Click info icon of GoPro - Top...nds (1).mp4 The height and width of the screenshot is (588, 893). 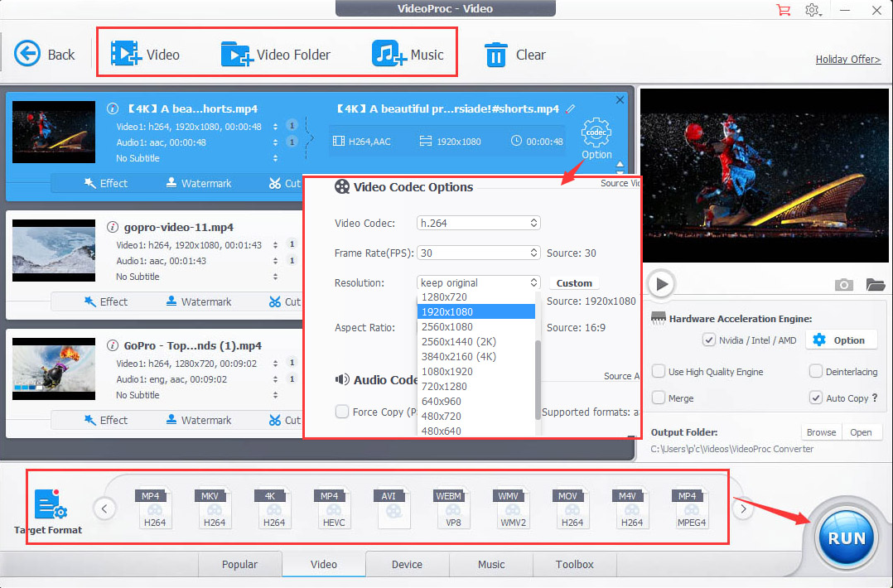[113, 345]
